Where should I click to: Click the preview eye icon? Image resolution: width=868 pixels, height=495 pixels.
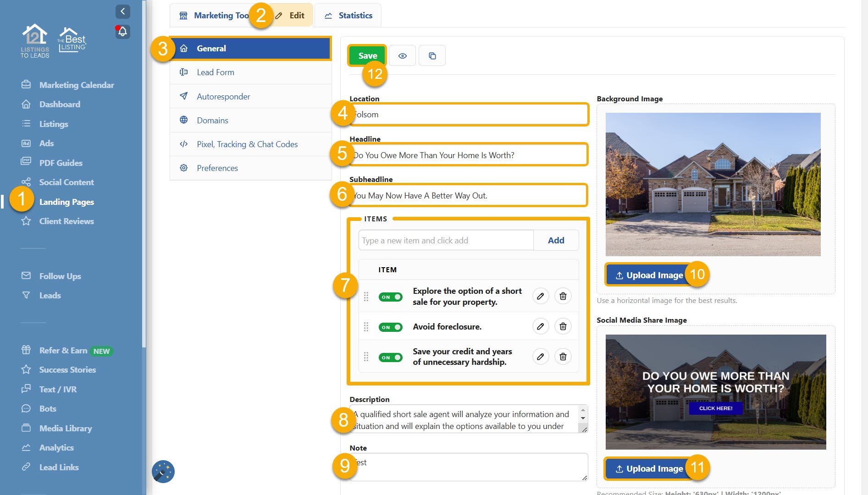402,56
